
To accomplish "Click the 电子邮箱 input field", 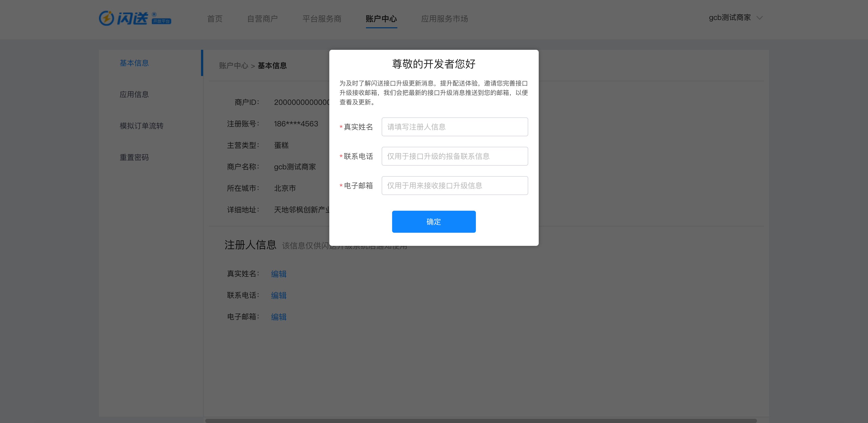I will [x=454, y=185].
